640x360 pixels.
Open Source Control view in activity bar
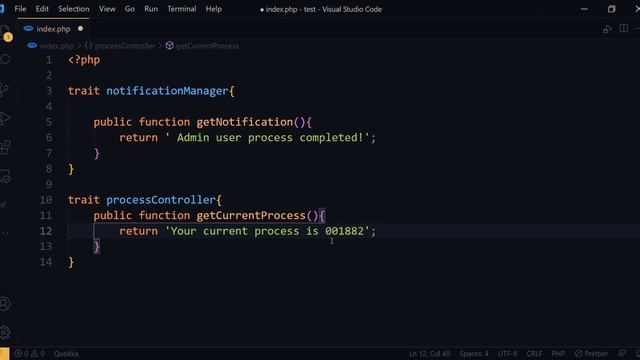[5, 89]
